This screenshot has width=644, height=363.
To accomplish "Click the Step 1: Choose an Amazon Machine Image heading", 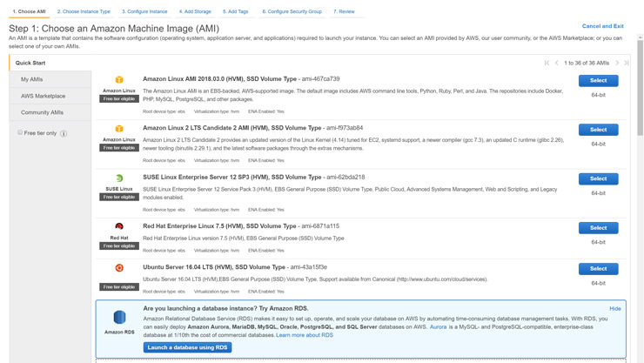I will (114, 29).
